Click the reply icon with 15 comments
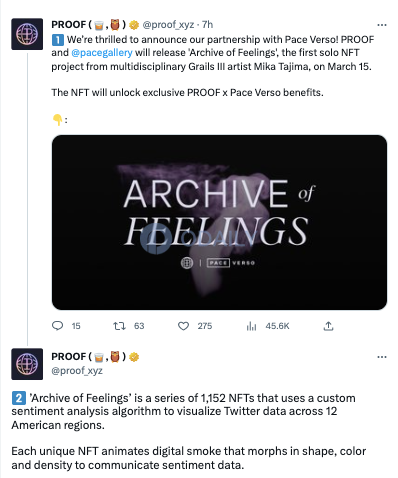398x478 pixels. click(58, 325)
